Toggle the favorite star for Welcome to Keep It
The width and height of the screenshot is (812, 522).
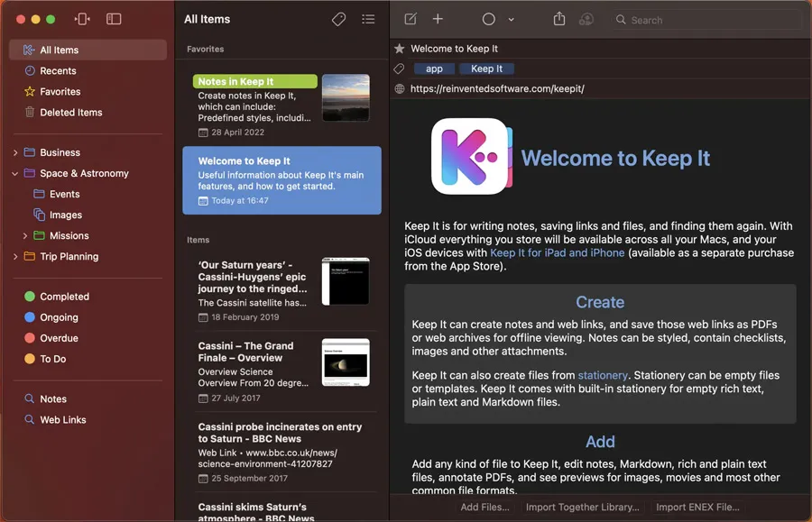pyautogui.click(x=400, y=49)
